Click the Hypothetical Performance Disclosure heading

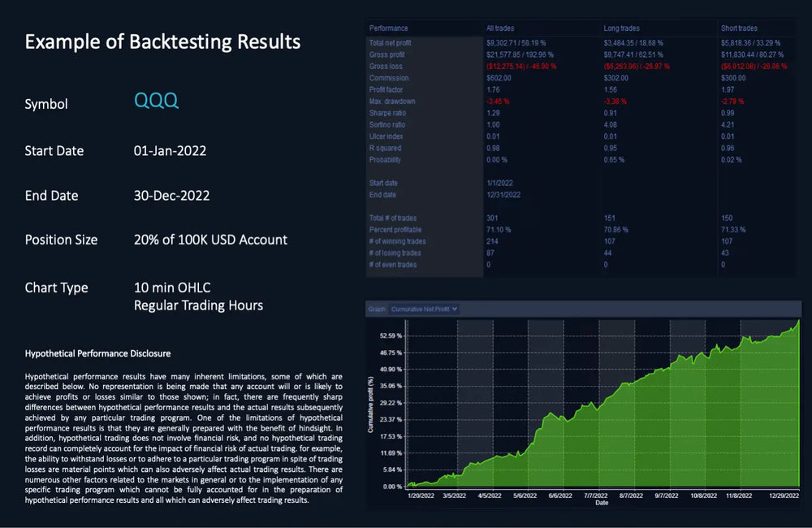(x=97, y=354)
